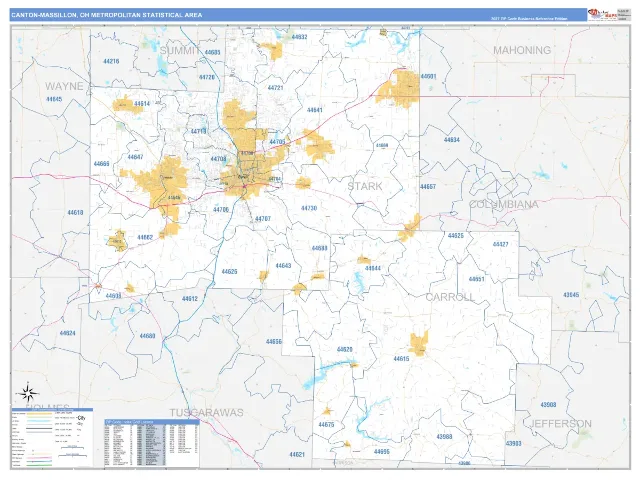The image size is (640, 480).
Task: Select the WAYNE county label
Action: click(x=64, y=86)
